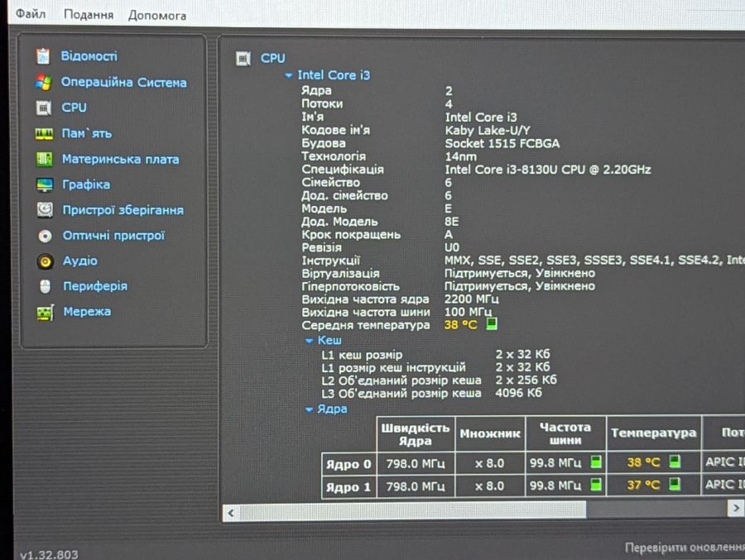Open the Допомога menu

[x=156, y=16]
